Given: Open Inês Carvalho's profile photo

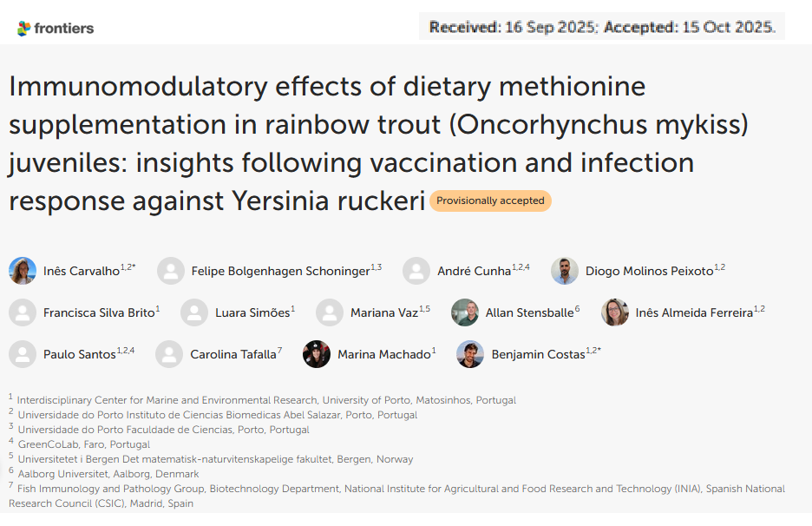Looking at the screenshot, I should tap(23, 271).
